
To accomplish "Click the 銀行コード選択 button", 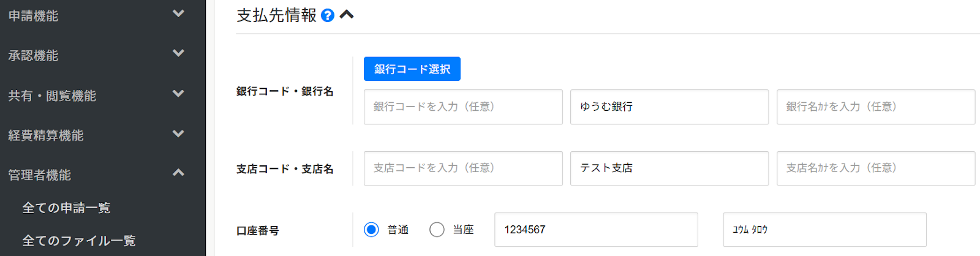I will click(412, 69).
